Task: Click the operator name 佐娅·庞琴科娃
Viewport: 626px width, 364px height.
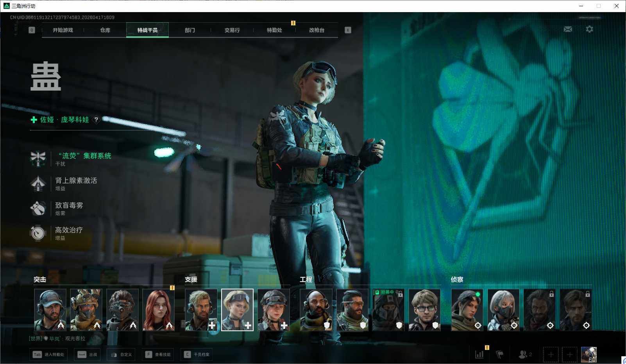Action: [64, 120]
